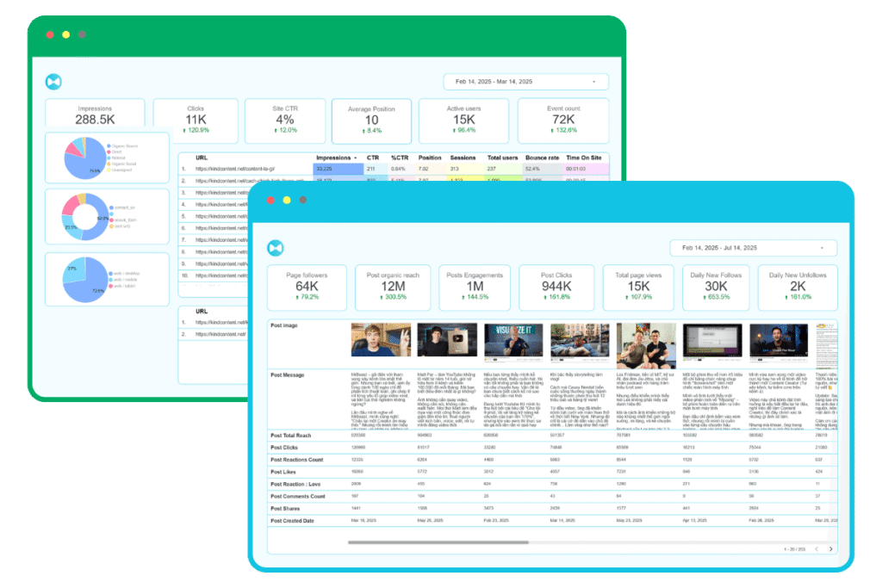Open the Feb 14 - Jul 14 date range dropdown
The image size is (882, 588).
(x=752, y=247)
